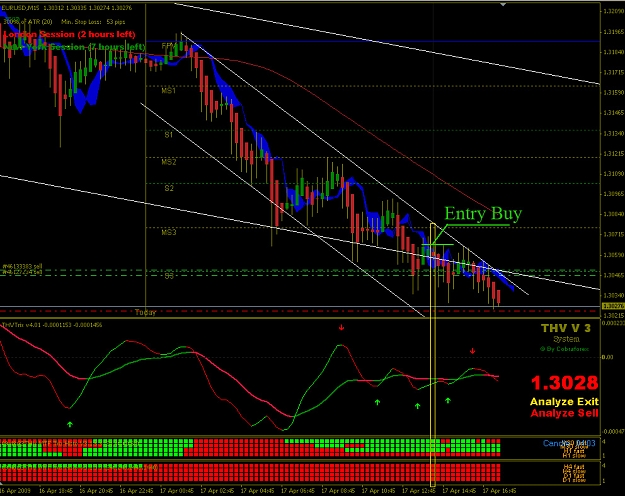Click the 1.30715 price axis label
The height and width of the screenshot is (496, 625).
click(x=613, y=234)
